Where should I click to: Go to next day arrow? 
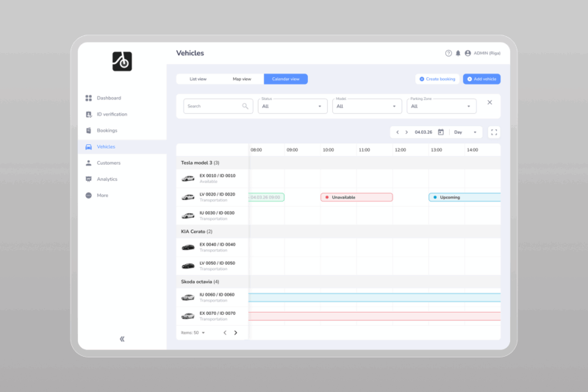(406, 132)
